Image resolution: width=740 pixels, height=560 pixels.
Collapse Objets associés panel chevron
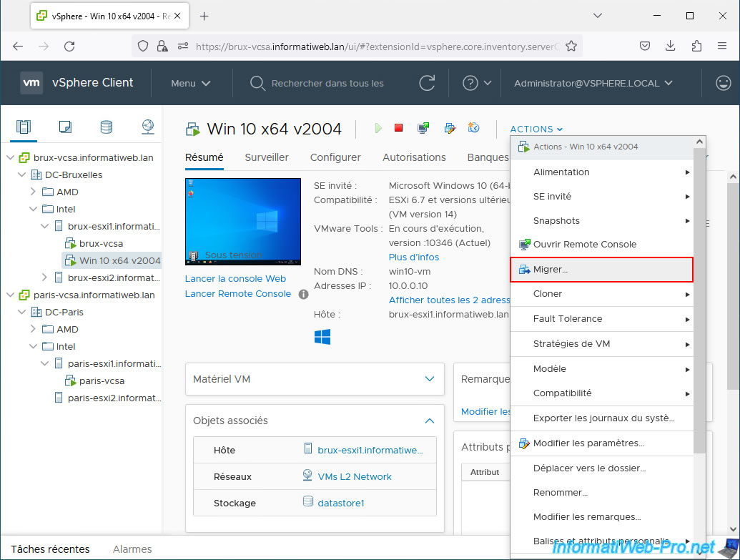pos(430,421)
